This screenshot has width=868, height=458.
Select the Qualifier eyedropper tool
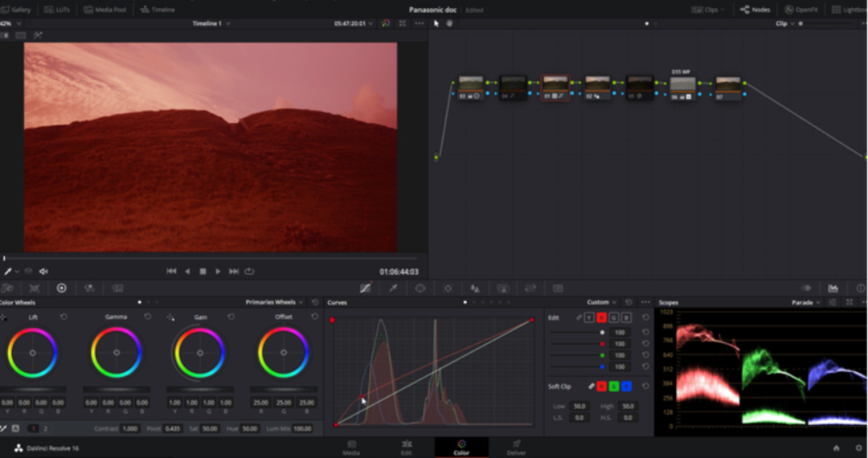[393, 288]
